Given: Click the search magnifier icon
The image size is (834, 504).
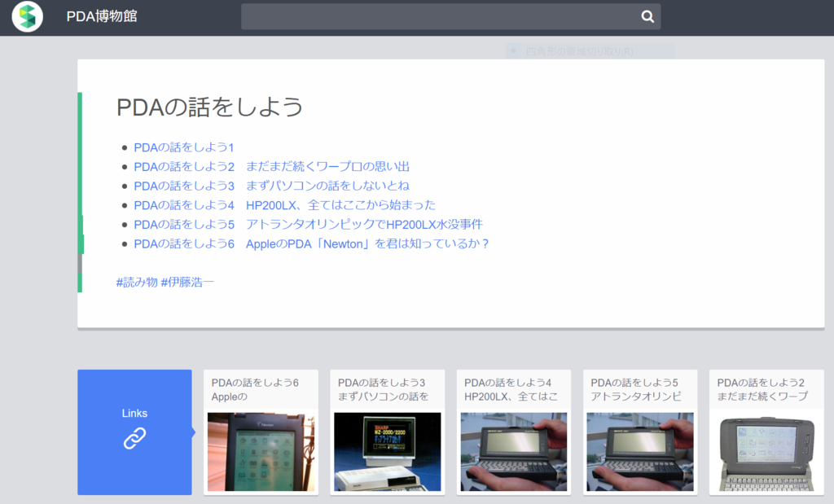Looking at the screenshot, I should (647, 15).
